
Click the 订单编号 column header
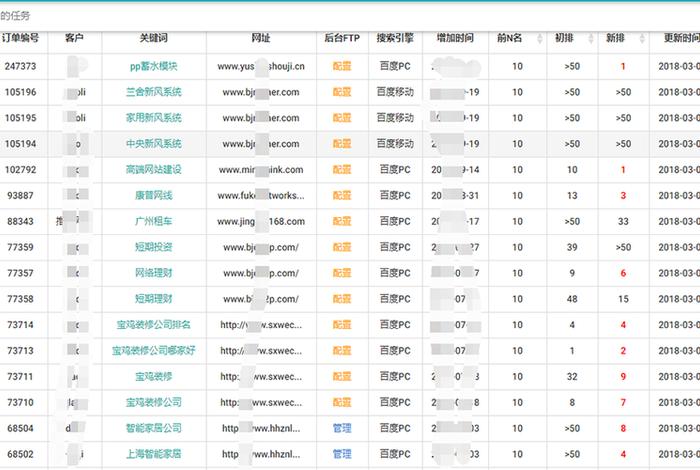coord(20,38)
